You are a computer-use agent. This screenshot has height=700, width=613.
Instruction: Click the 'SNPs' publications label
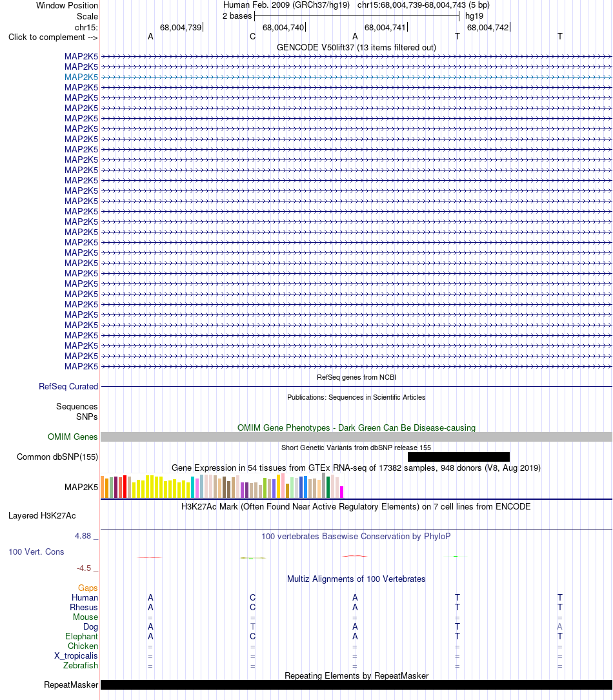click(x=87, y=417)
